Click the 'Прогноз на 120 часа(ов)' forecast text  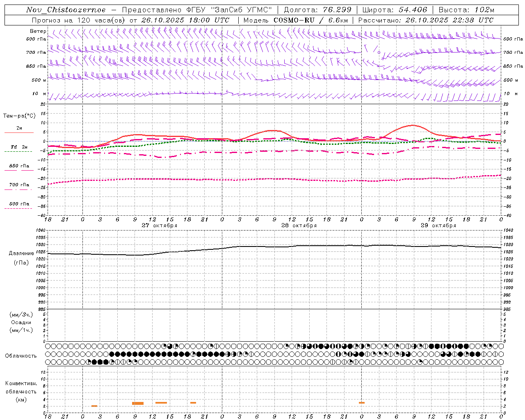pyautogui.click(x=79, y=20)
